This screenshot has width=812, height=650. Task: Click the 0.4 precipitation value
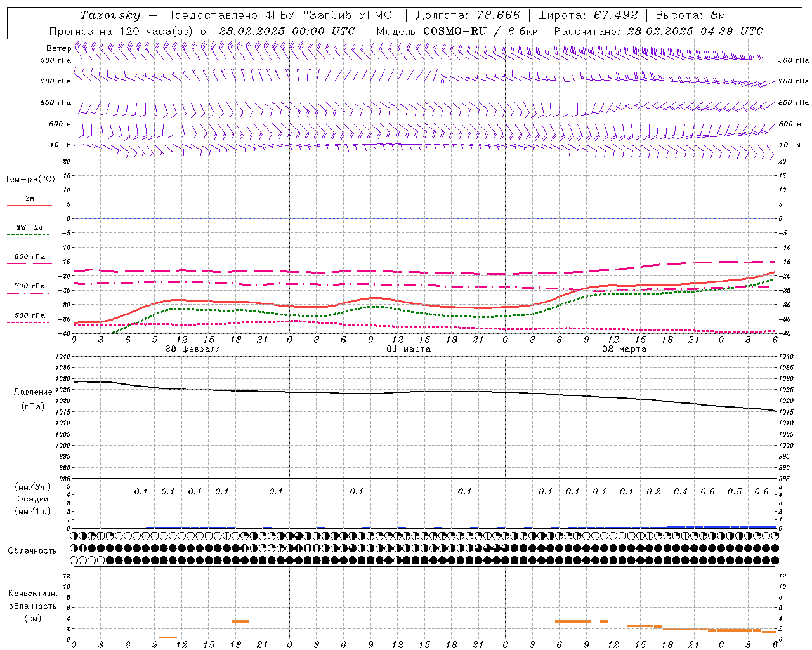[x=681, y=492]
